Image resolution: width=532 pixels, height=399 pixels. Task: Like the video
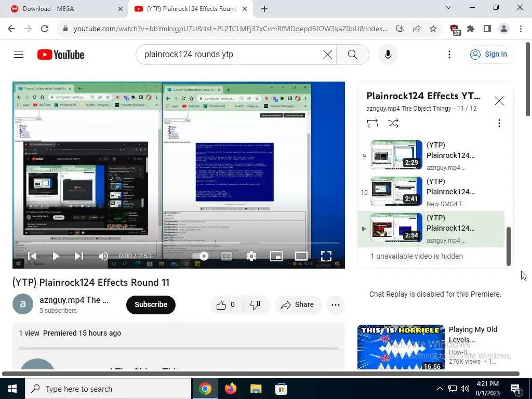pyautogui.click(x=226, y=304)
